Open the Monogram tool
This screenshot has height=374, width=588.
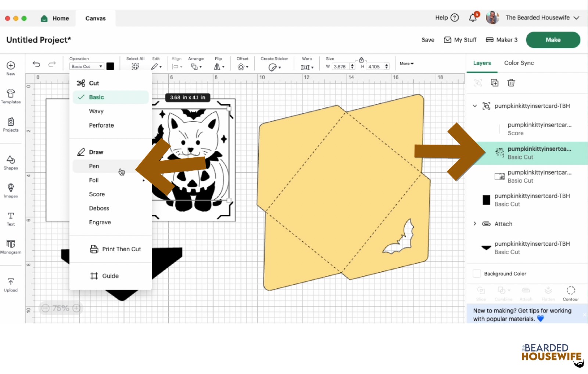click(11, 246)
